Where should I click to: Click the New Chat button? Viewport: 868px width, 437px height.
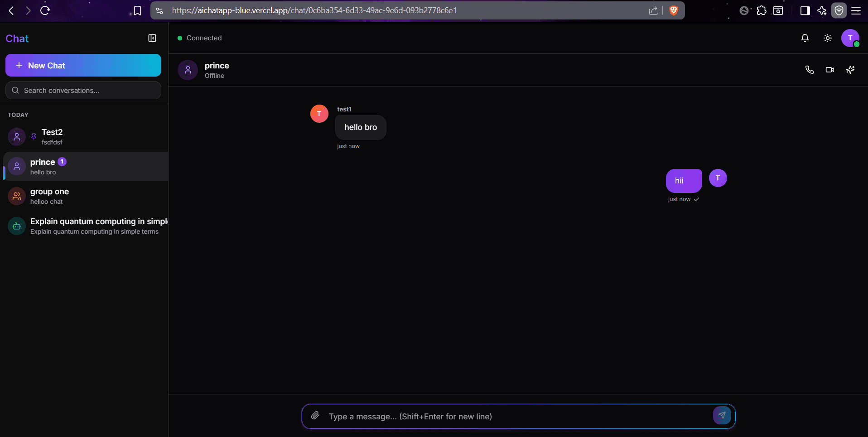pyautogui.click(x=83, y=65)
